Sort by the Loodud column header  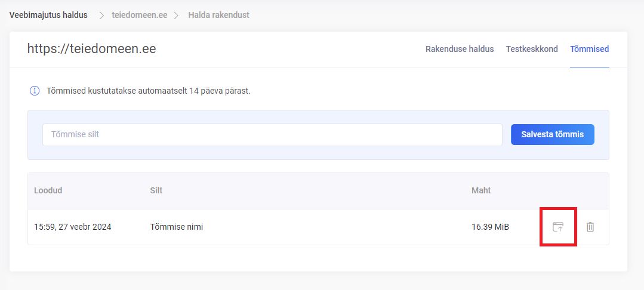coord(48,190)
